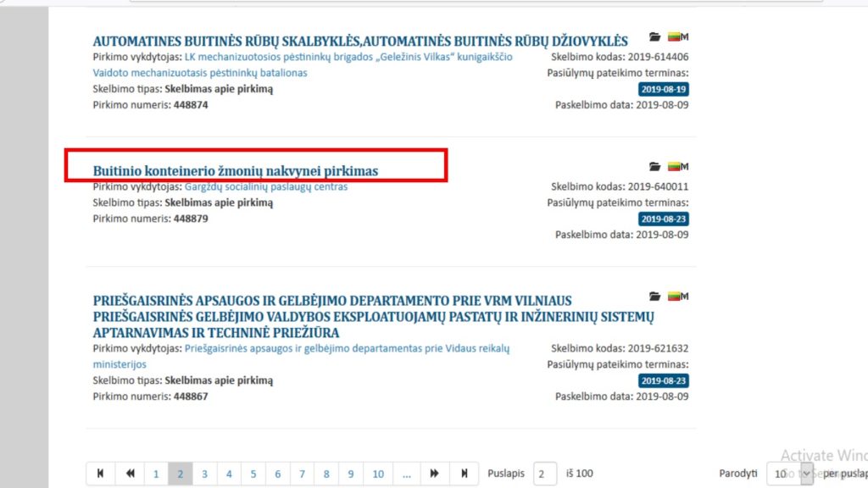Open the Automatinės buitinės rūbų skalbyklės announcement
Viewport: 868px width, 488px height.
[x=359, y=42]
